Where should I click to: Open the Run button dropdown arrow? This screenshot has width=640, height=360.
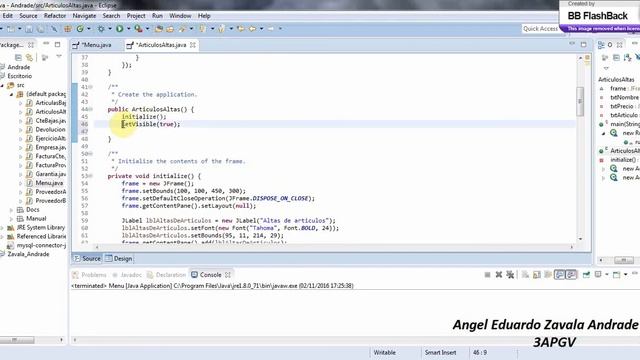point(129,29)
